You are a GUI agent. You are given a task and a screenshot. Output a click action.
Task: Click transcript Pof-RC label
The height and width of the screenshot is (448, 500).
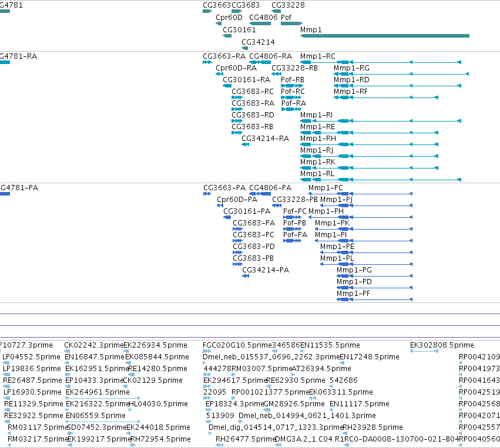coord(293,92)
